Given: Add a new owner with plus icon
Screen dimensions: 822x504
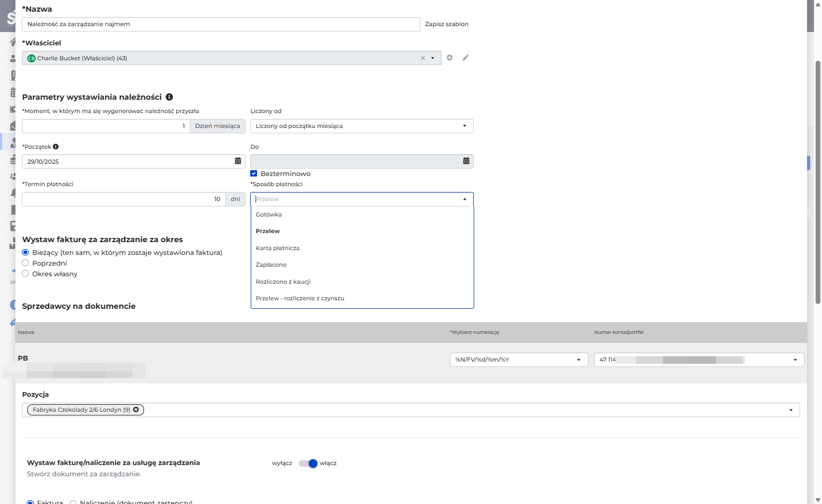Looking at the screenshot, I should click(x=450, y=58).
